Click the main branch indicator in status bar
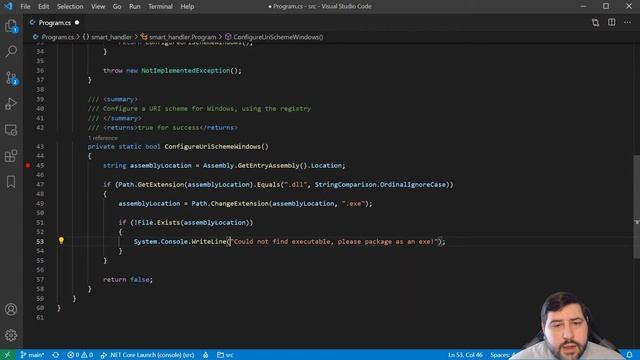 tap(32, 355)
